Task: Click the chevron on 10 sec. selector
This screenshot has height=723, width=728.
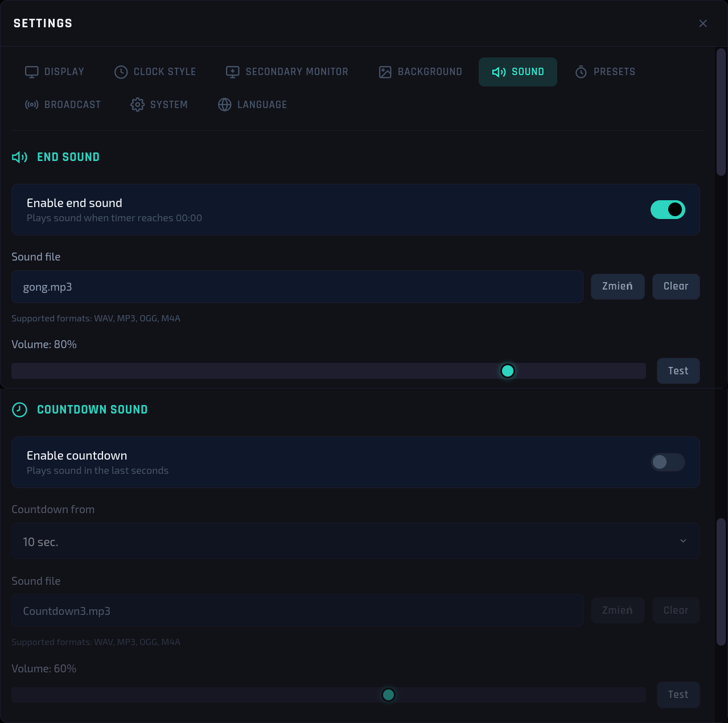Action: point(683,541)
